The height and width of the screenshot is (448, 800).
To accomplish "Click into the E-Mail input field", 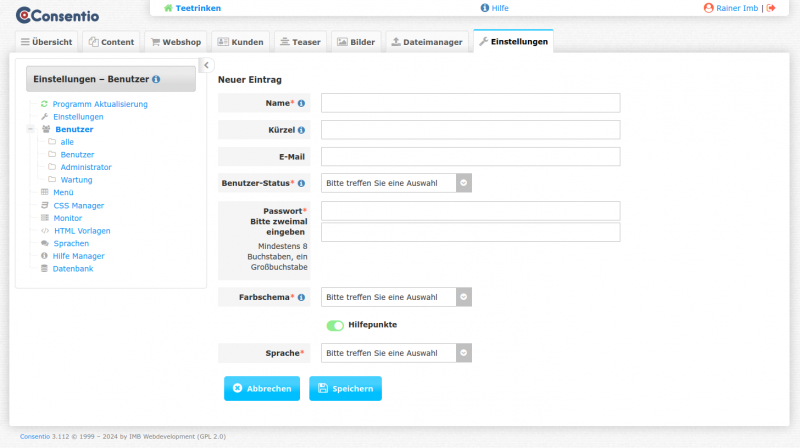I will click(x=470, y=157).
